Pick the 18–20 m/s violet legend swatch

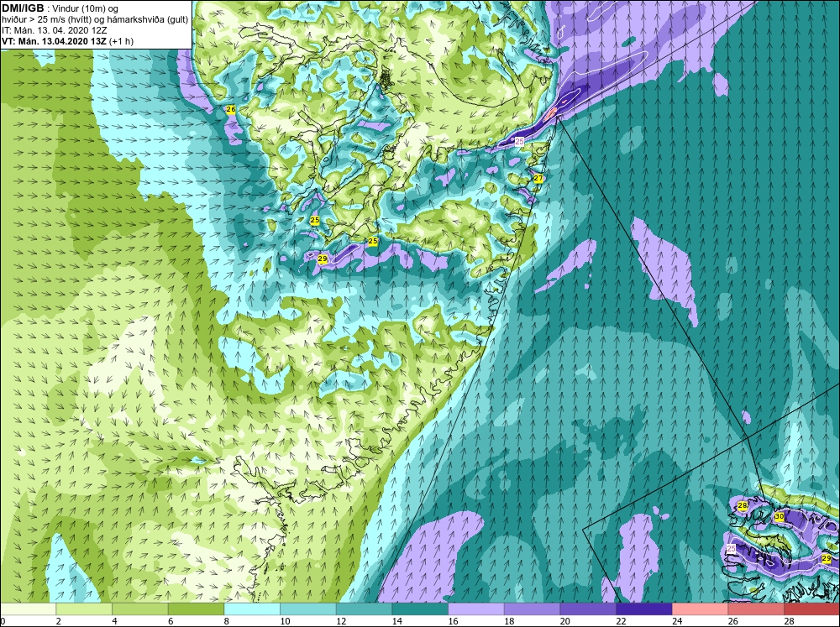point(532,609)
